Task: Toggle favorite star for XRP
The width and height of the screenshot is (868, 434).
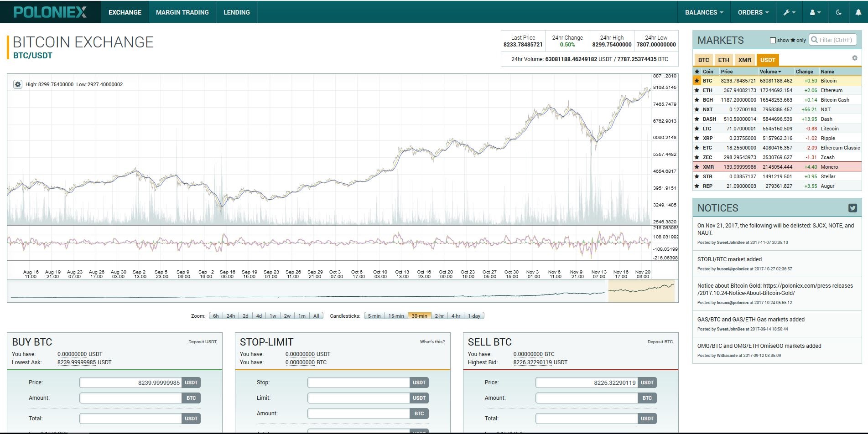Action: click(696, 138)
